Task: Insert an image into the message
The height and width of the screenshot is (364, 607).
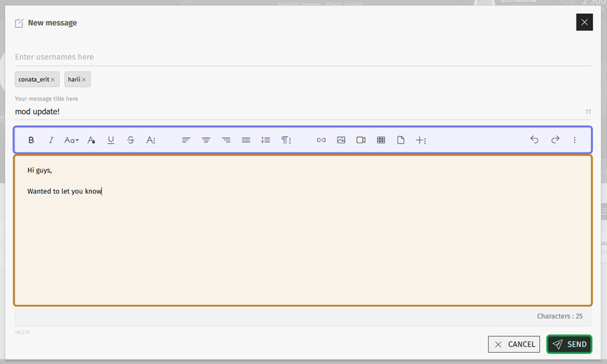Action: pyautogui.click(x=341, y=140)
